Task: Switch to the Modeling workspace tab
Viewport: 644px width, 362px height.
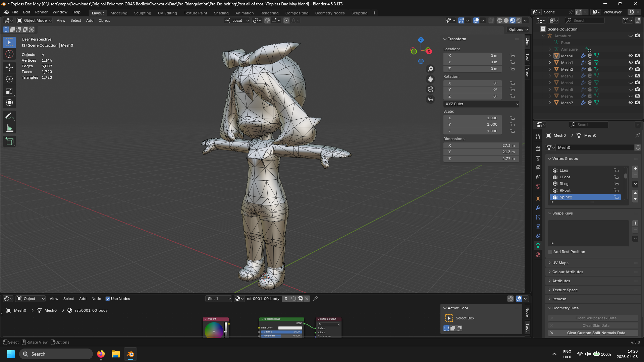Action: [x=119, y=13]
